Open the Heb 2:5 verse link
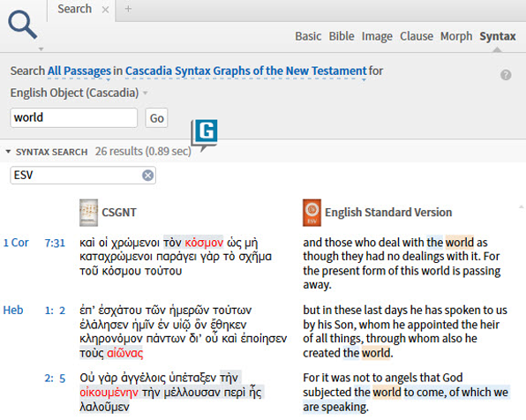The image size is (526, 420). pyautogui.click(x=55, y=379)
